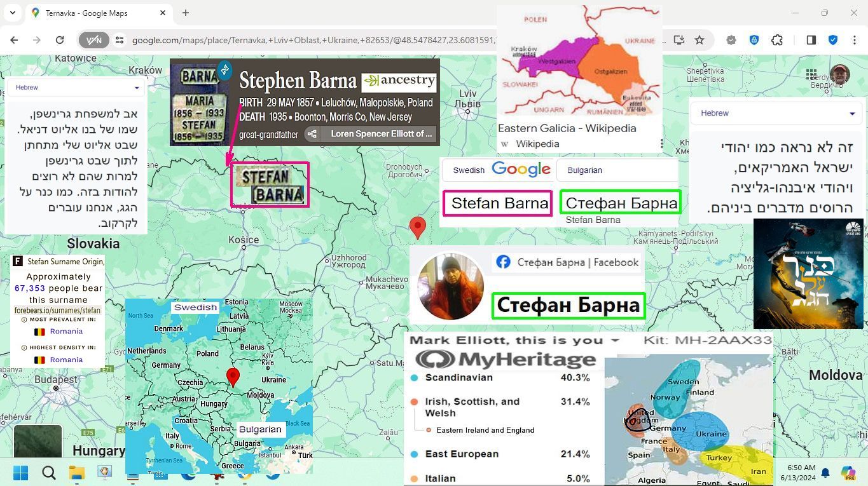Open the Extensions puzzle piece menu
The height and width of the screenshot is (486, 868).
[776, 40]
